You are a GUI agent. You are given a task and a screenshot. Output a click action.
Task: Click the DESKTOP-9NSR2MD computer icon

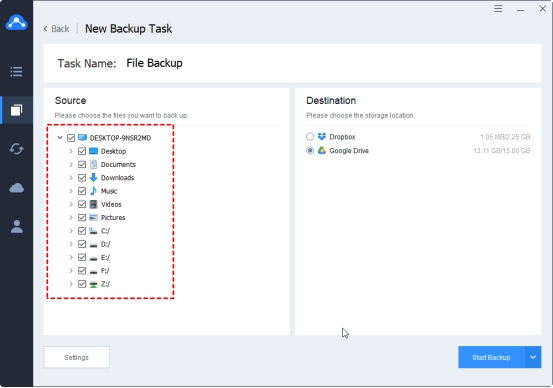pos(83,138)
